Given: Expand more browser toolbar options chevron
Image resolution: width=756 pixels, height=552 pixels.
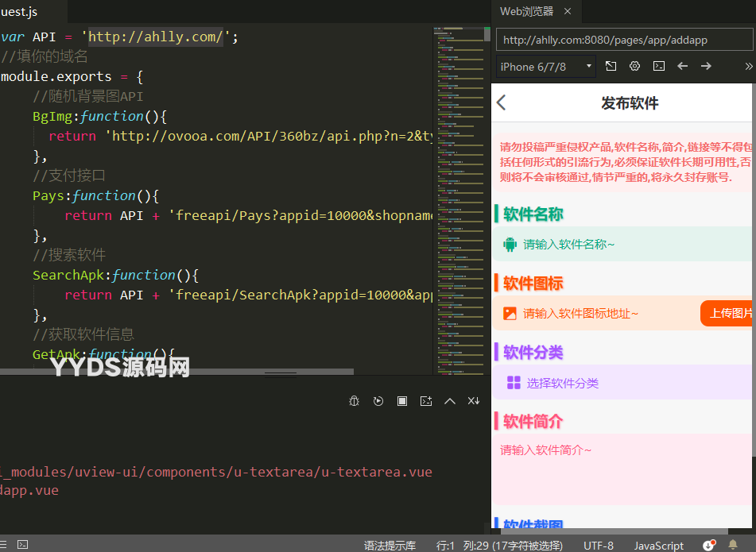Looking at the screenshot, I should click(x=748, y=66).
